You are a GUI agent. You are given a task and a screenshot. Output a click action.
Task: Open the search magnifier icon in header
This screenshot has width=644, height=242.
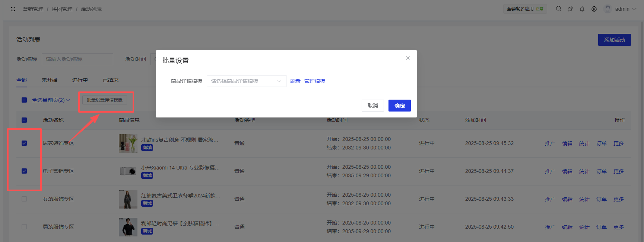[x=558, y=9]
